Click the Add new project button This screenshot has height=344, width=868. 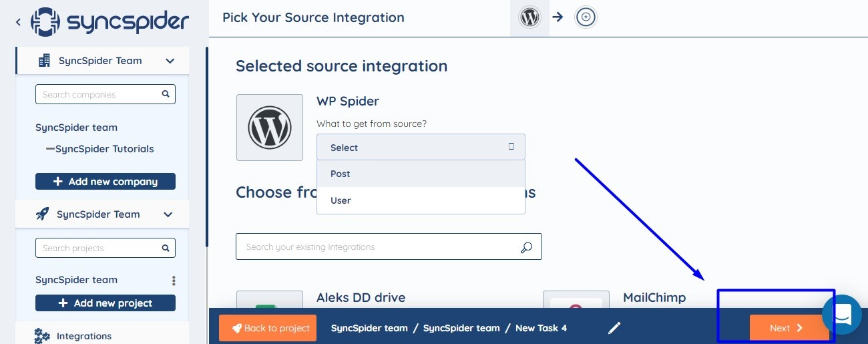tap(105, 303)
